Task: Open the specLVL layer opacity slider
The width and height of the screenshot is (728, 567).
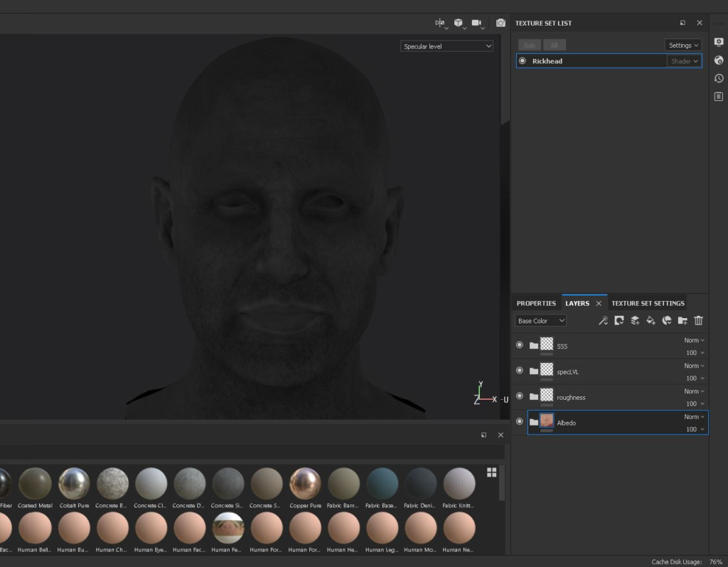Action: 695,378
